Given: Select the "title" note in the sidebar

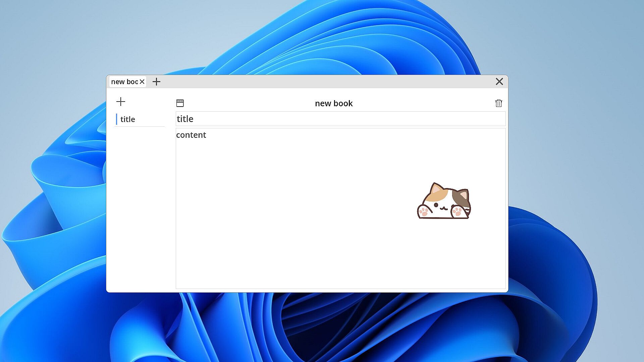Looking at the screenshot, I should click(x=128, y=119).
